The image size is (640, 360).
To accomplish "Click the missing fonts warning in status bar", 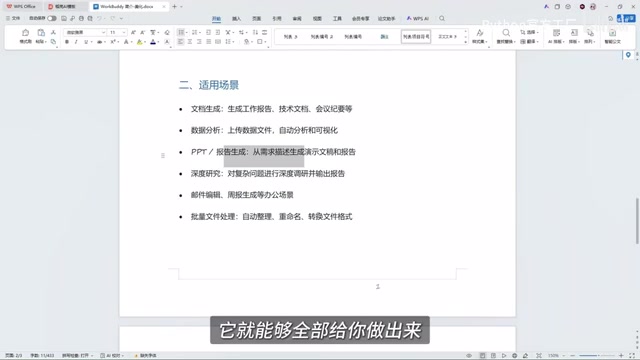I will [x=146, y=356].
